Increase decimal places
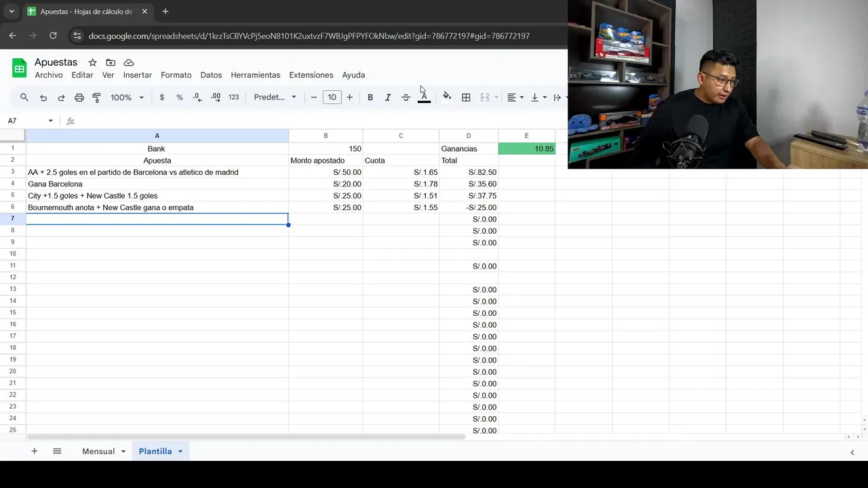This screenshot has height=488, width=868. point(216,98)
